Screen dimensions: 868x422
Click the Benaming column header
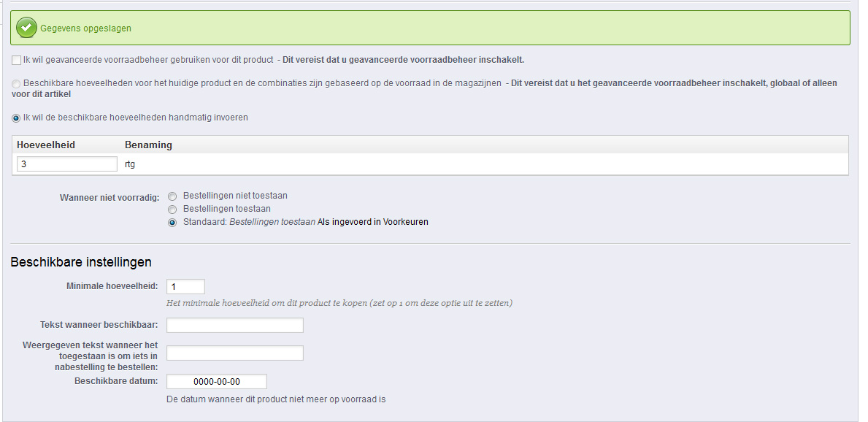tap(148, 145)
